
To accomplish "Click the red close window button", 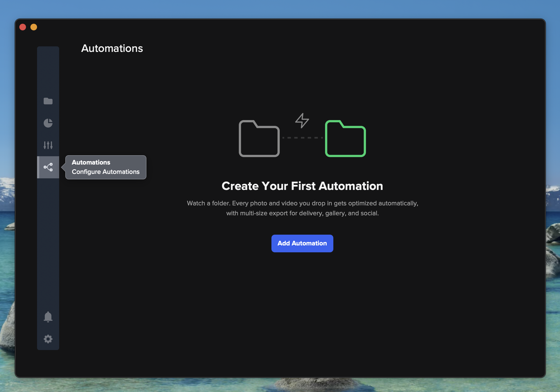I will pos(23,27).
